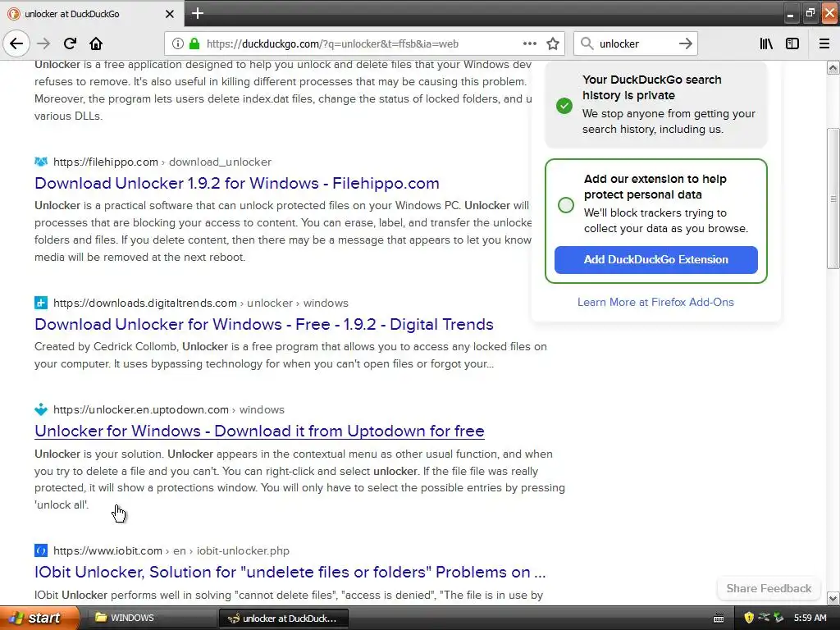
Task: Click the keyboard icon in system tray
Action: point(719,619)
